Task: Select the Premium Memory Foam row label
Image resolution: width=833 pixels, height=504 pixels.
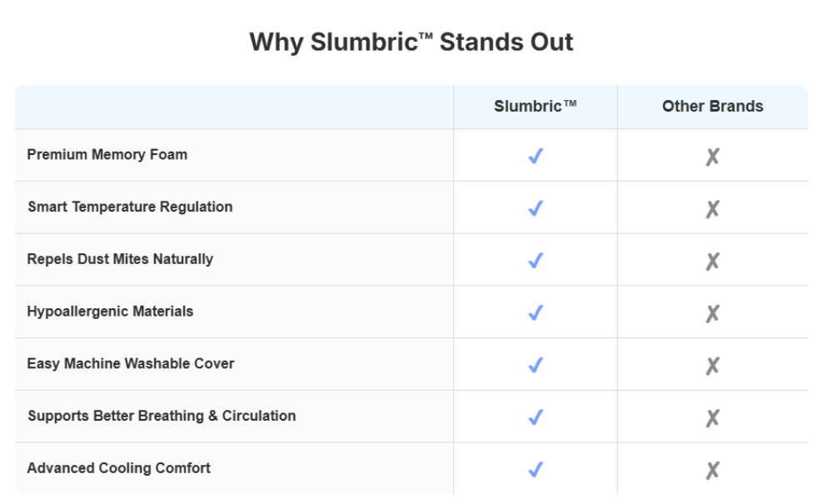Action: (107, 154)
